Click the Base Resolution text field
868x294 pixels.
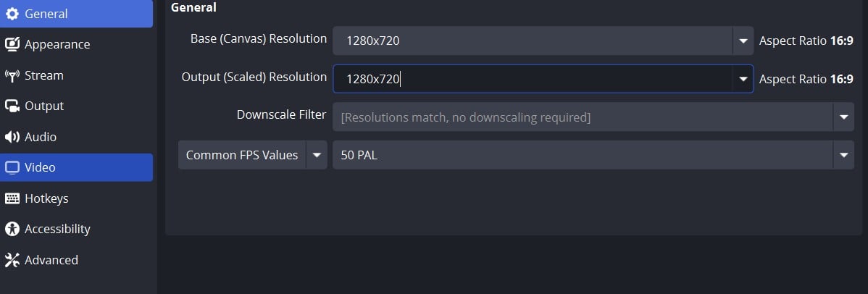tap(533, 41)
